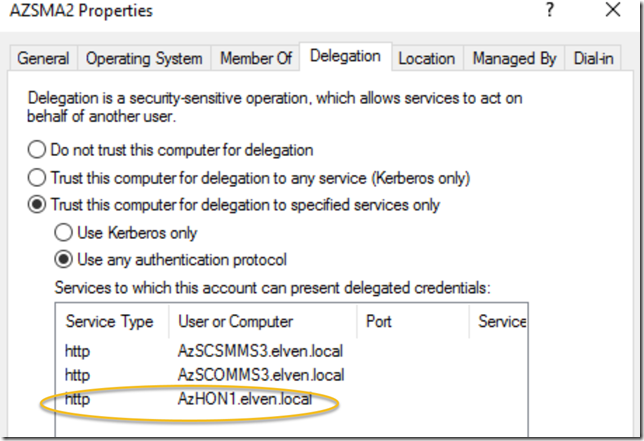Select the Delegation tab
Viewport: 644px width, 441px height.
(345, 57)
